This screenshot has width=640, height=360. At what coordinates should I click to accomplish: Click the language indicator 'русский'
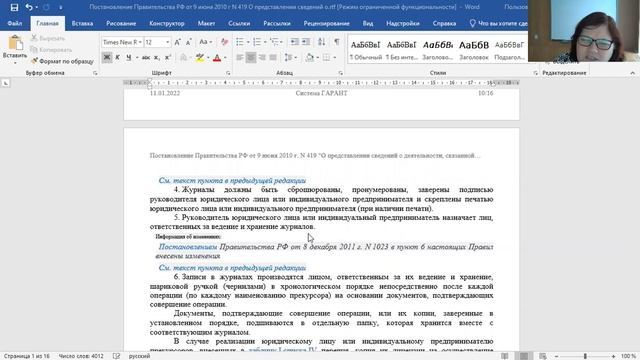(x=139, y=356)
